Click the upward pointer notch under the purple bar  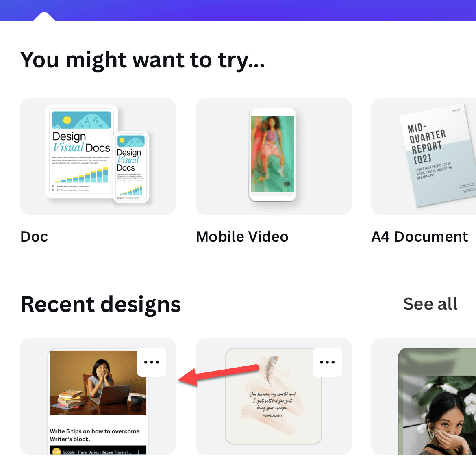point(44,17)
